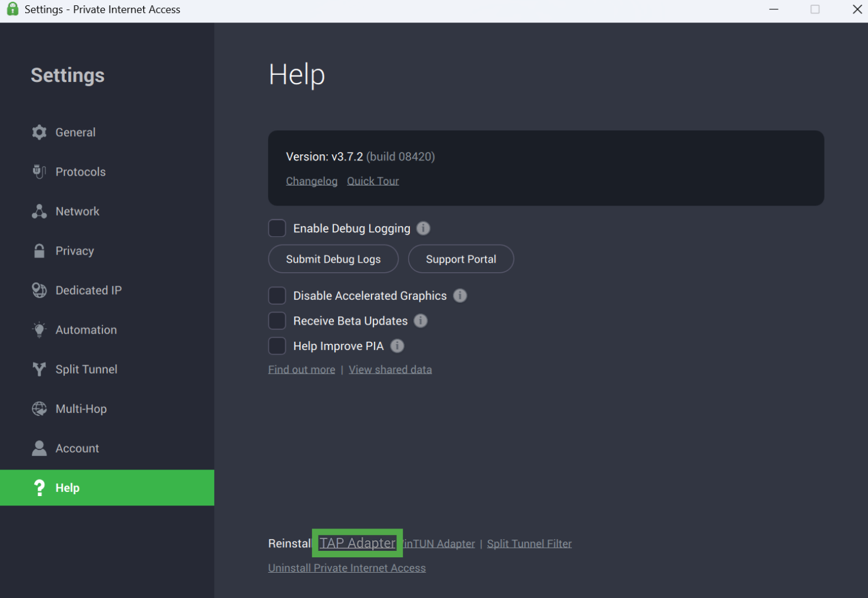Open Privacy settings label
868x598 pixels.
click(75, 251)
